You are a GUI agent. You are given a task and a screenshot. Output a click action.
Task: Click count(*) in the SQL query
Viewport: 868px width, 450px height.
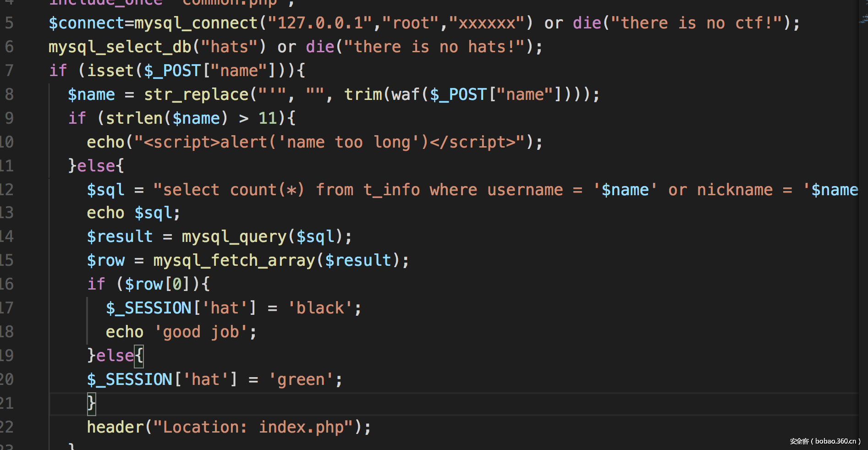pyautogui.click(x=268, y=190)
